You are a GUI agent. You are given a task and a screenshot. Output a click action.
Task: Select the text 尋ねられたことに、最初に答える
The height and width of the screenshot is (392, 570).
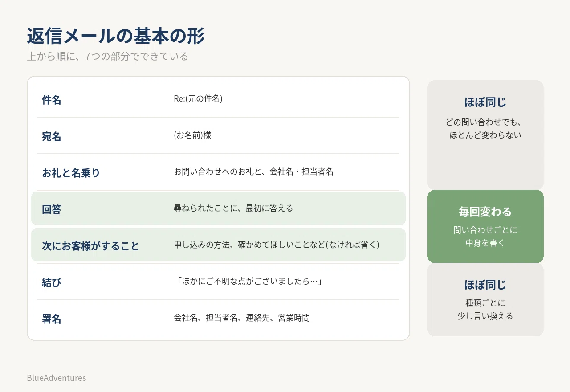(x=233, y=208)
